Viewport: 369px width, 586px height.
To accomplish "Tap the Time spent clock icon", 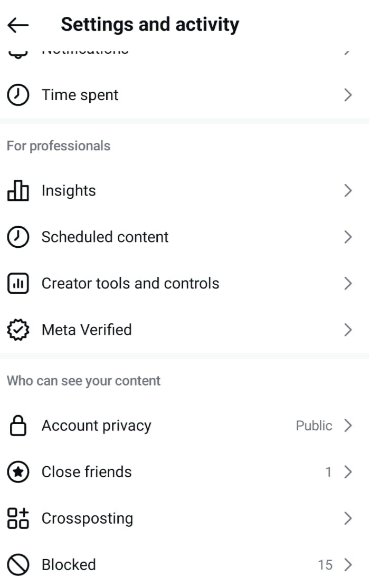I will [x=18, y=95].
